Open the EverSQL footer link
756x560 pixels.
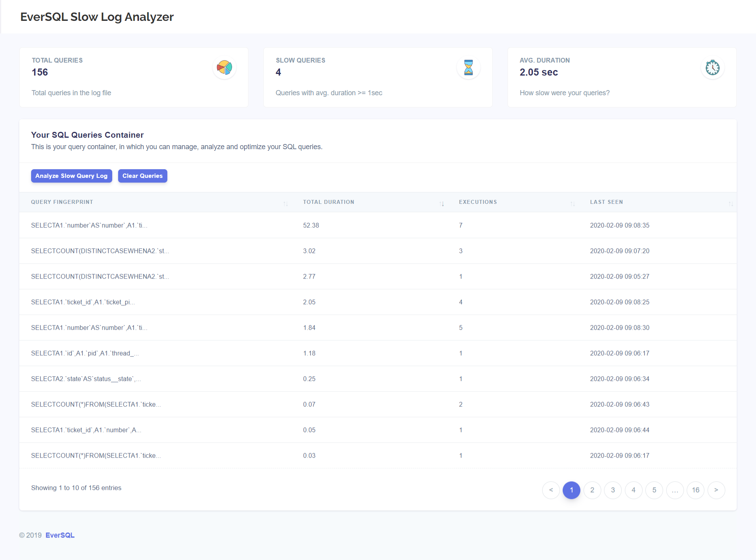(x=60, y=535)
